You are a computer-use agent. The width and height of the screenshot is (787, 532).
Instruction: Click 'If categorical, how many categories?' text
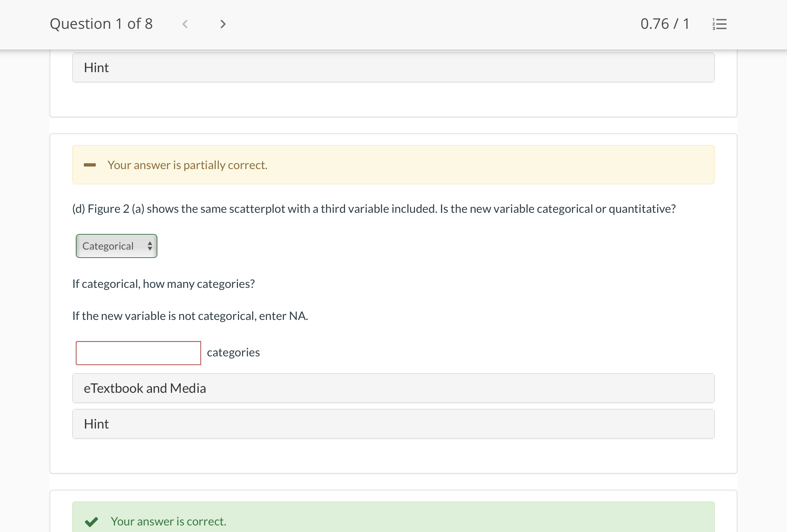[163, 284]
